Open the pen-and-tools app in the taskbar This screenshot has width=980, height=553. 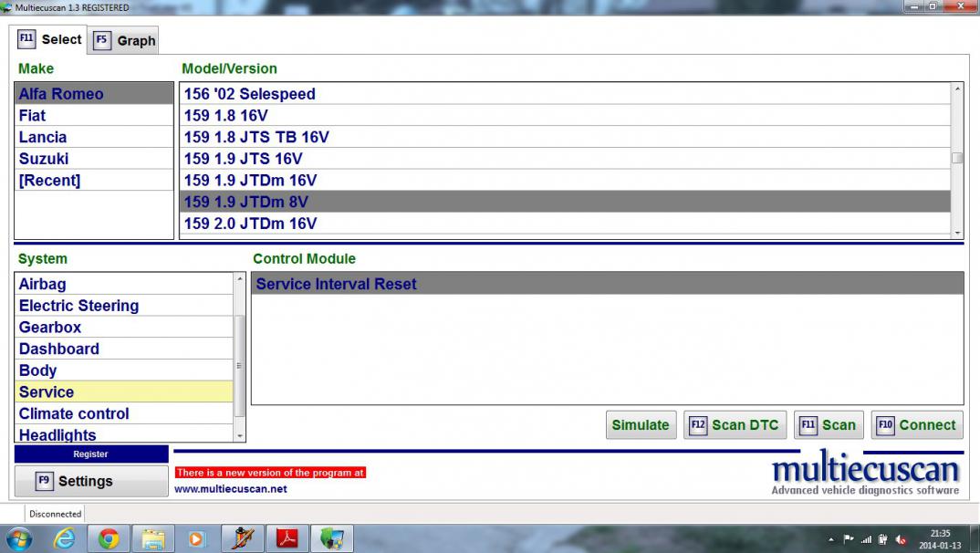(x=242, y=538)
